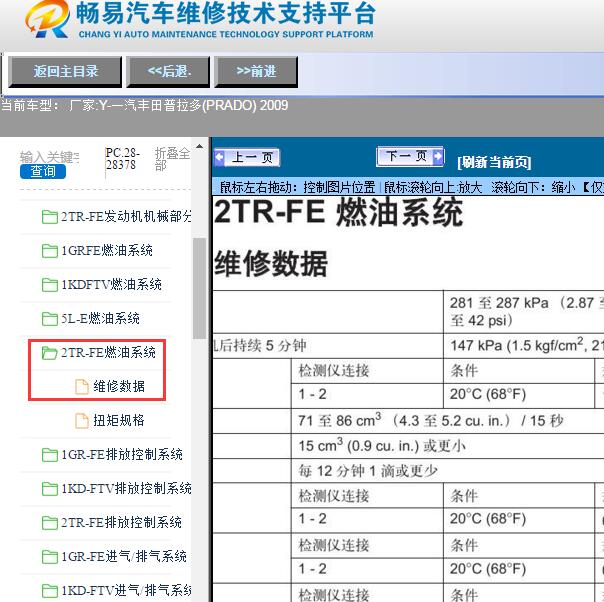Viewport: 604px width, 602px height.
Task: Go to next page 下一页
Action: pos(410,156)
